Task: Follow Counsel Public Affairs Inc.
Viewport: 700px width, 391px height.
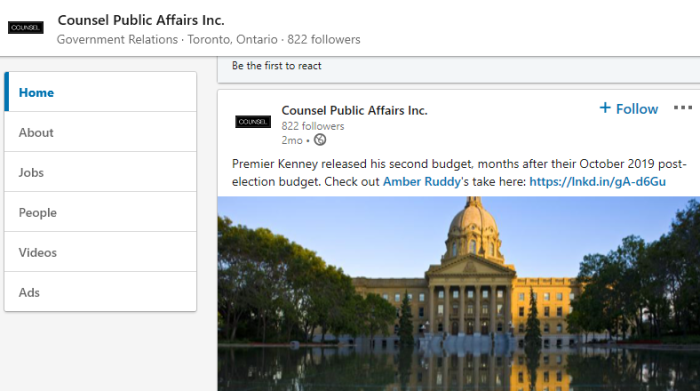Action: [629, 108]
